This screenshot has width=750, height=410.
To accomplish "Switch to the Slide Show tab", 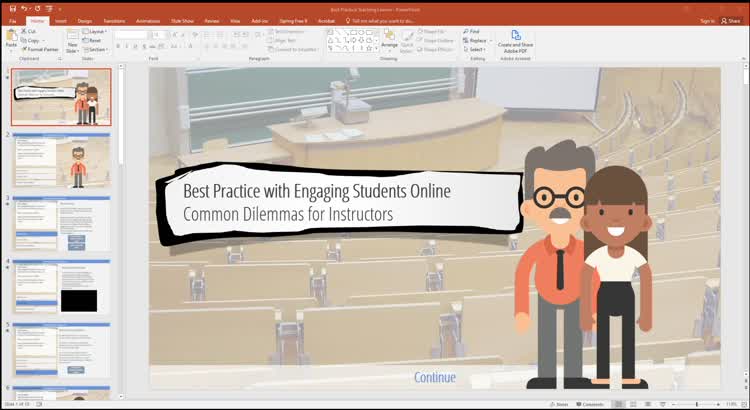I will [x=182, y=20].
